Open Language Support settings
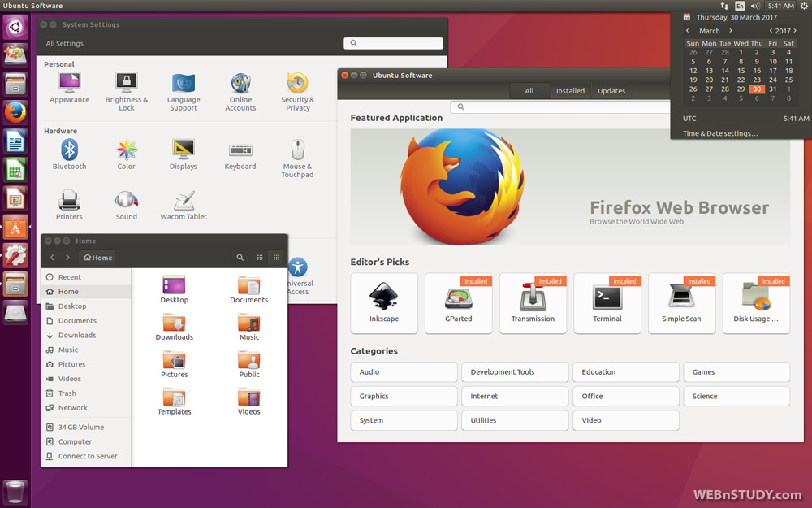The image size is (812, 508). (x=184, y=92)
